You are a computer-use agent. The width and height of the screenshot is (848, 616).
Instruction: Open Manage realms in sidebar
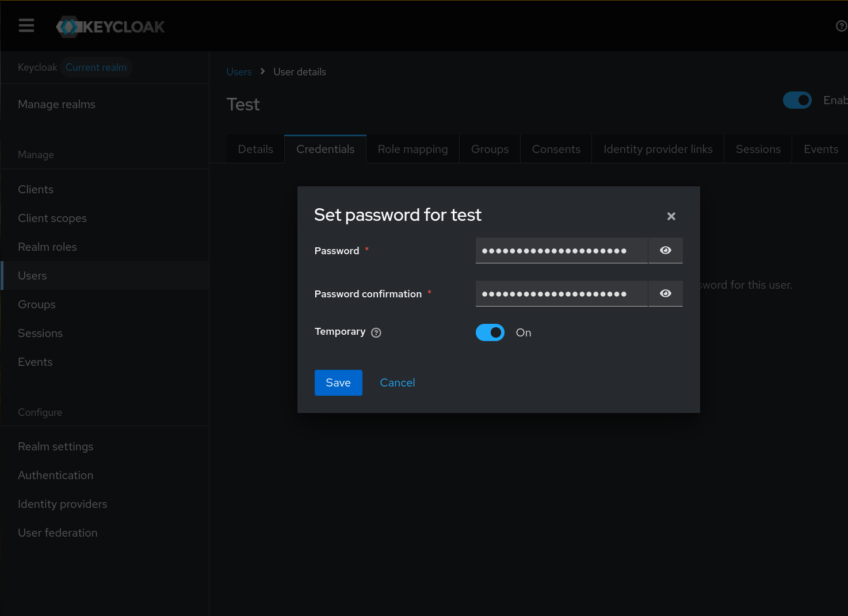tap(105, 104)
